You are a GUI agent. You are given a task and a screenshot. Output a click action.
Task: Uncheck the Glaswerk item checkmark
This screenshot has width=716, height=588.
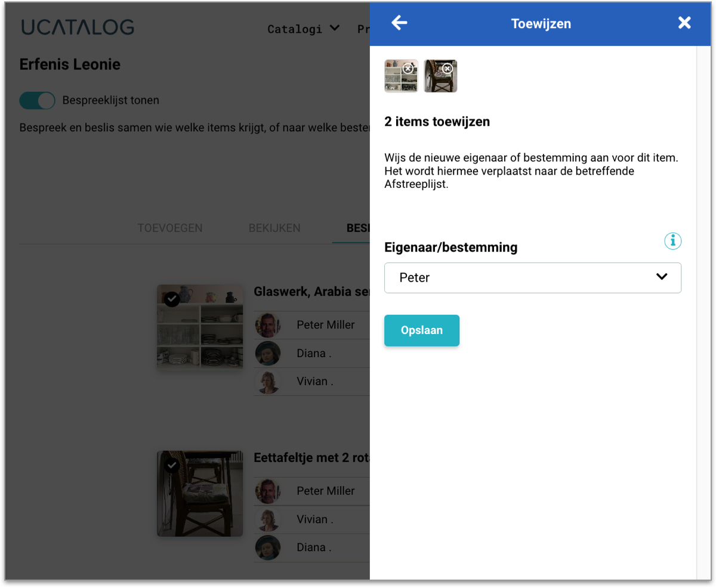click(172, 299)
